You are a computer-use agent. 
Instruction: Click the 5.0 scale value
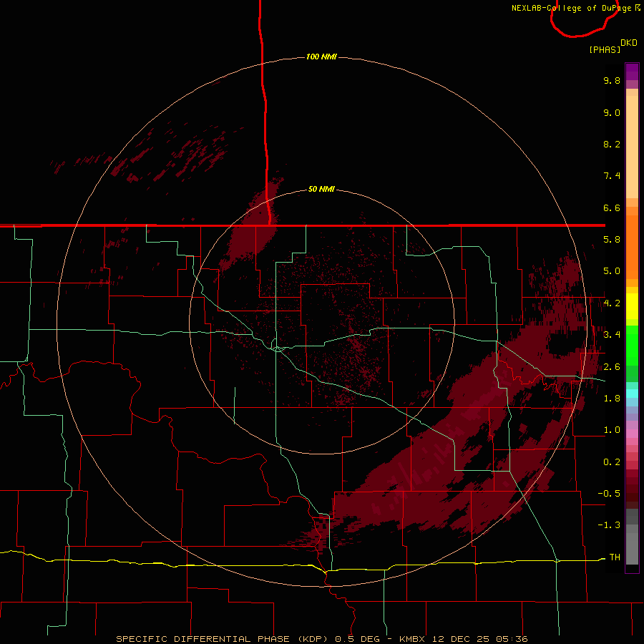coord(612,271)
